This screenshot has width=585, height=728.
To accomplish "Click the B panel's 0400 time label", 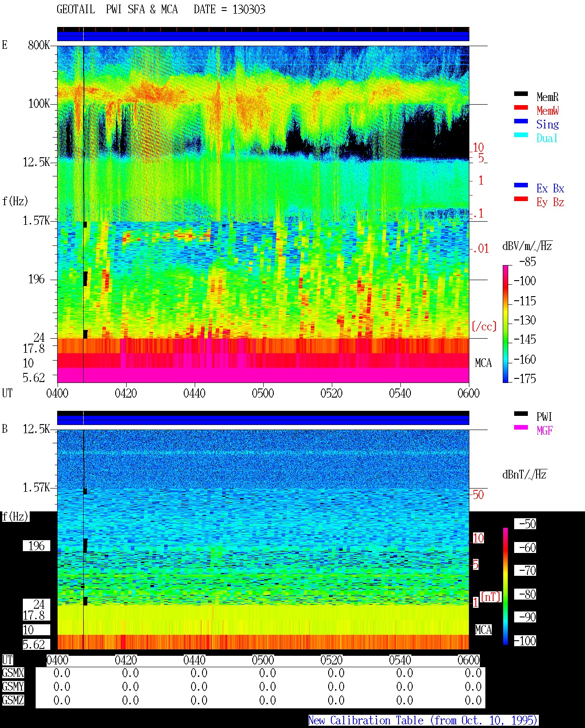I will (57, 660).
